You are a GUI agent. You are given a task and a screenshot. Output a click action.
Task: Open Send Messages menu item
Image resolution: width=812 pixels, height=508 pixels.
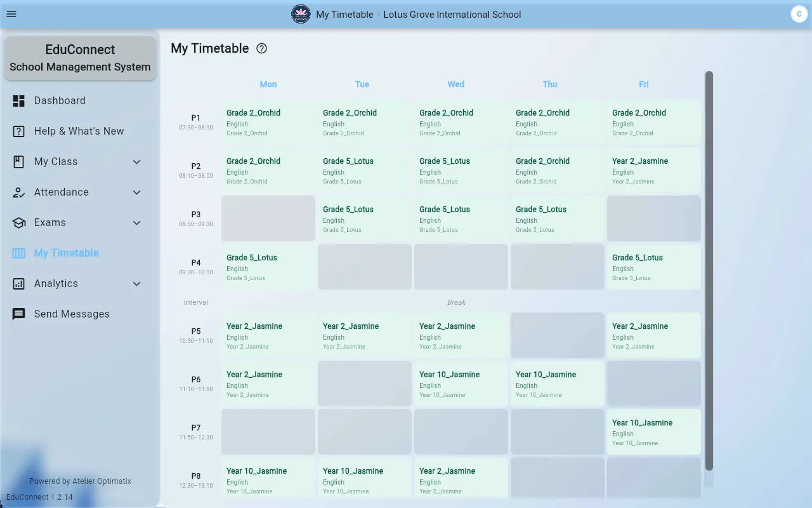[80, 314]
